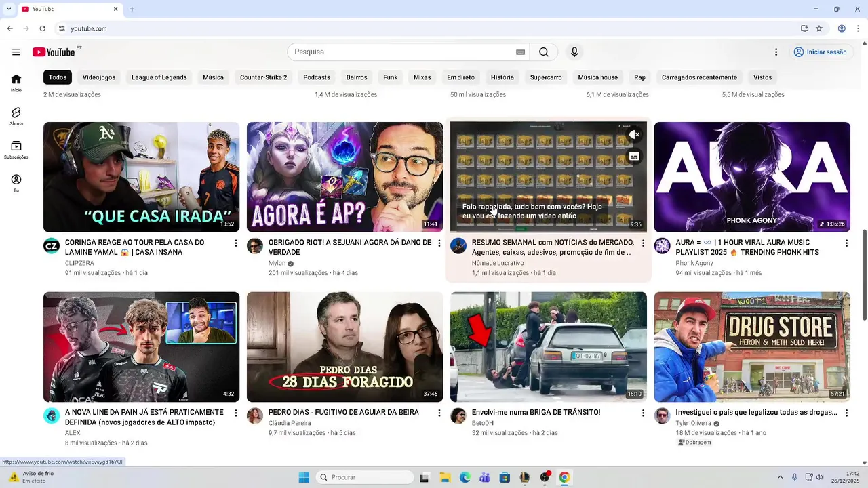The image size is (868, 488).
Task: Bookmark this page with the star icon
Action: (819, 28)
